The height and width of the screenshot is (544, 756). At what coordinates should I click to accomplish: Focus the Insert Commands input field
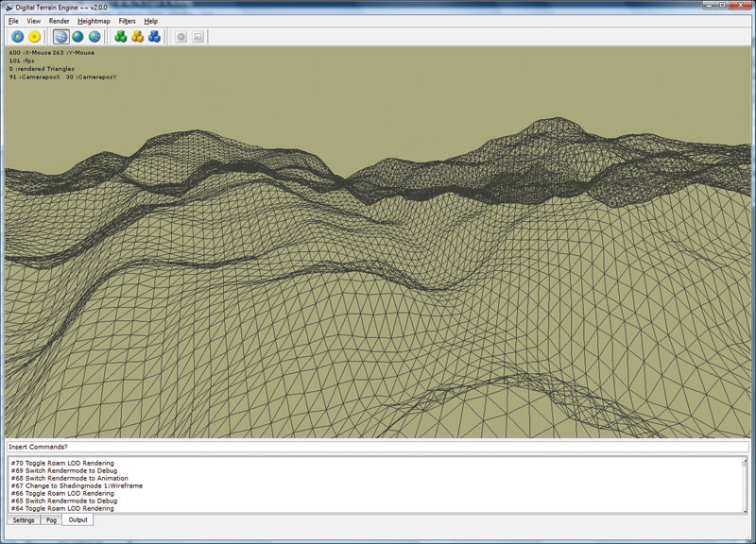tap(377, 447)
